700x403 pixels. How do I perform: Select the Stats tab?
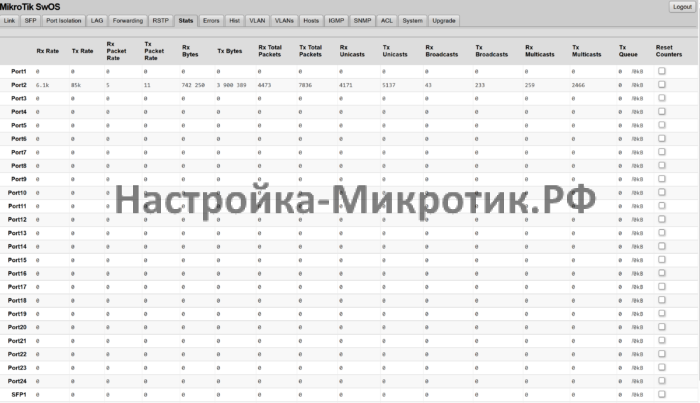click(186, 21)
